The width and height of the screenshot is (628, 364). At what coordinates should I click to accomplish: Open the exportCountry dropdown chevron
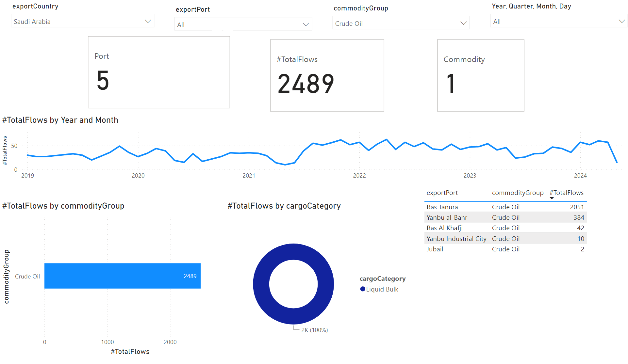148,21
